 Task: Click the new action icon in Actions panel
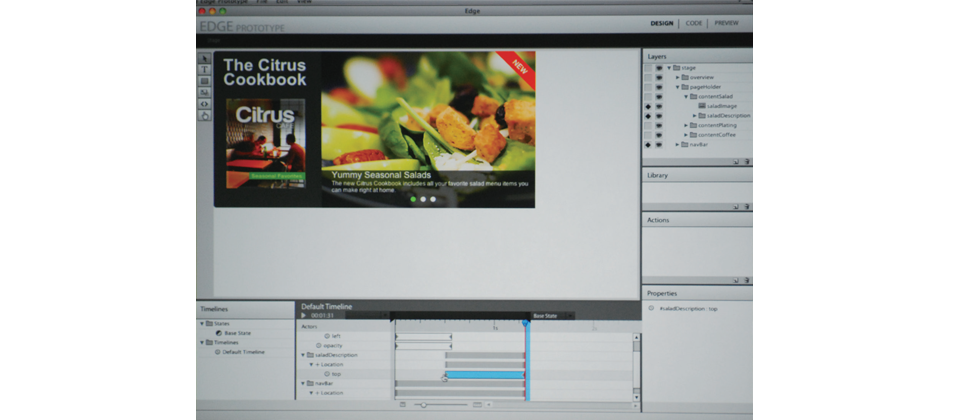[737, 280]
